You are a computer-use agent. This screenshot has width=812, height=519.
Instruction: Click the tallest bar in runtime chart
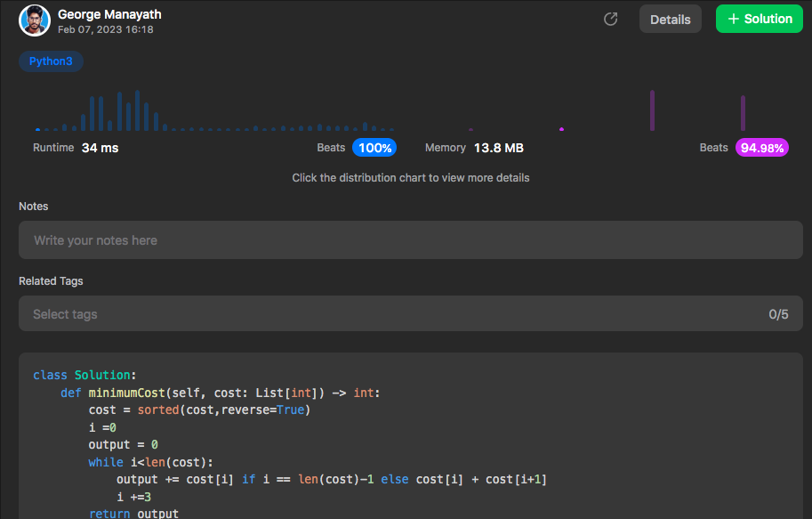[x=137, y=110]
